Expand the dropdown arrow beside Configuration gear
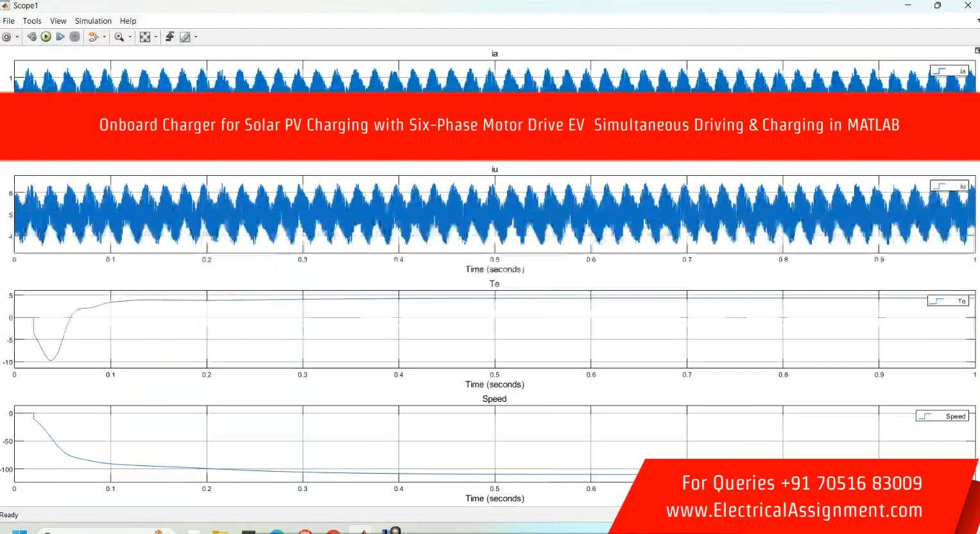 tap(17, 37)
